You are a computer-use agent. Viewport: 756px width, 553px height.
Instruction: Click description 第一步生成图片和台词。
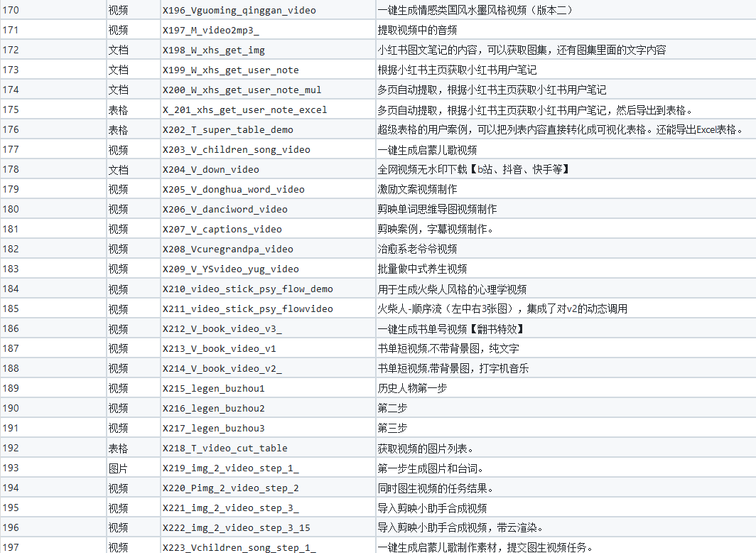tap(430, 468)
